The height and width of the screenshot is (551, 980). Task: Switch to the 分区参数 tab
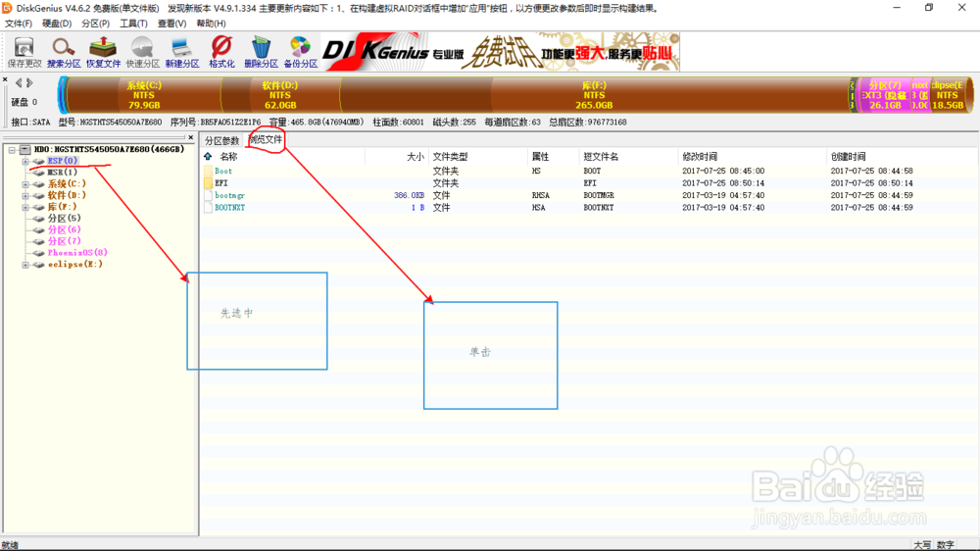[221, 141]
